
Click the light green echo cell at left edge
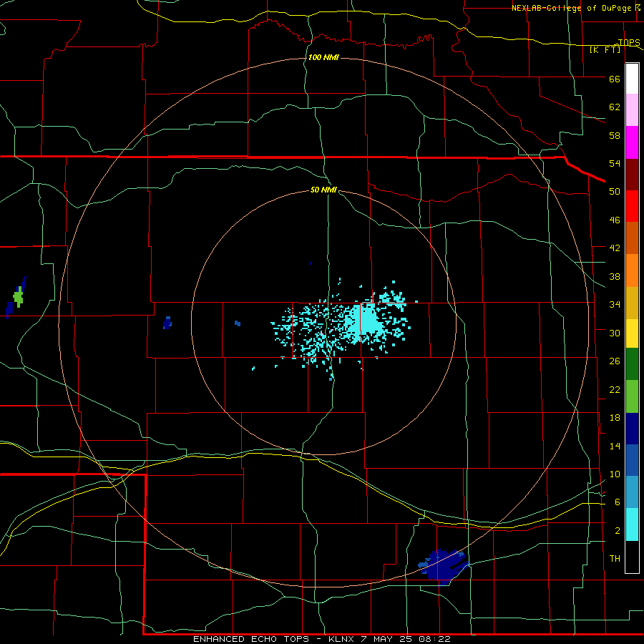click(x=18, y=296)
